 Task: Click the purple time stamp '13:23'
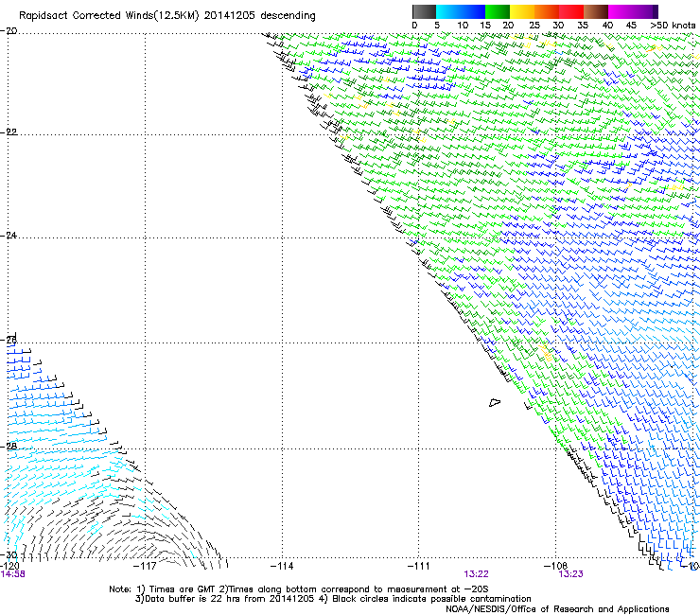click(x=571, y=574)
